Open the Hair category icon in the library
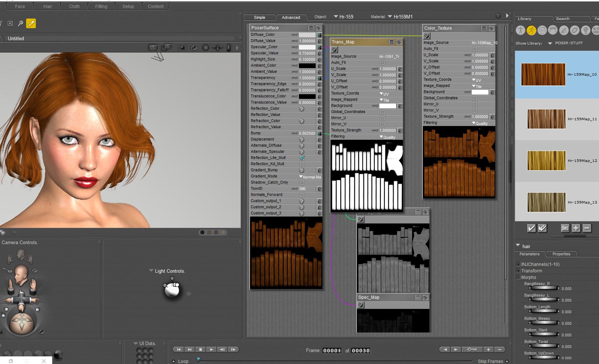 coord(553,30)
